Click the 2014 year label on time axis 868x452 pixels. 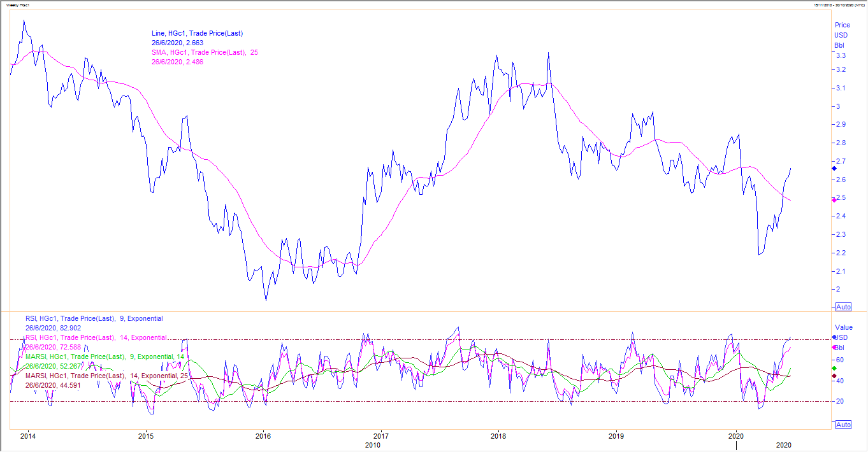click(x=27, y=436)
